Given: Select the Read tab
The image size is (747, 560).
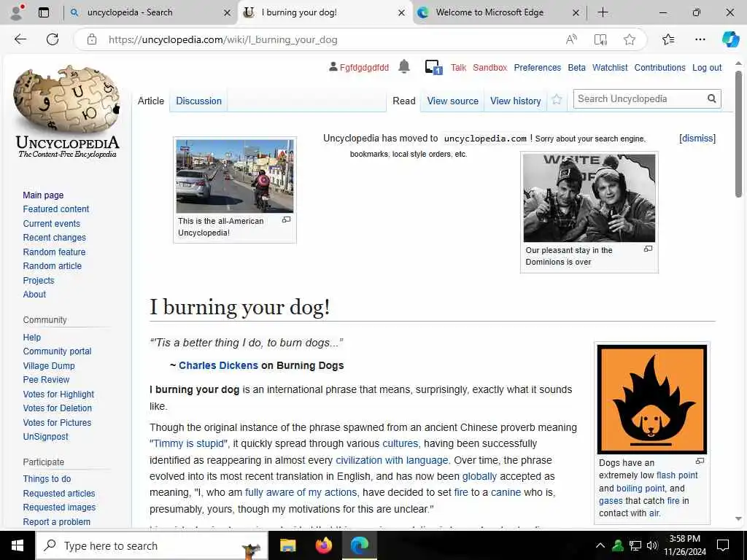Looking at the screenshot, I should click(404, 101).
